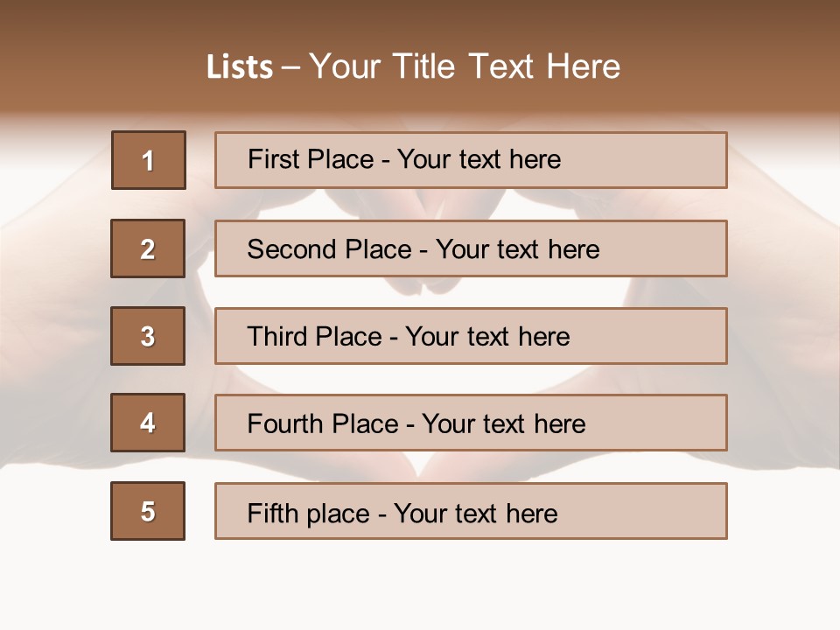
Task: Click the bold word "Lists" in title
Action: [240, 66]
